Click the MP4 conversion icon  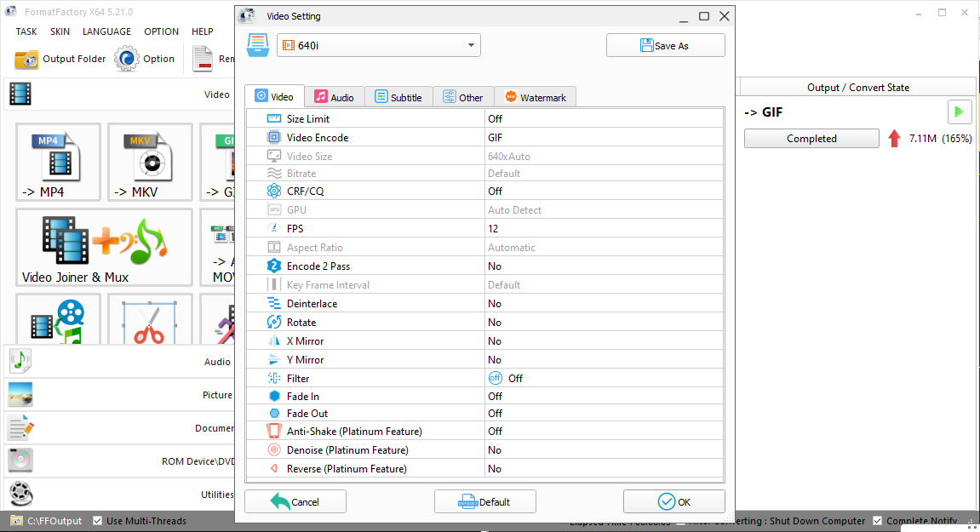[58, 163]
